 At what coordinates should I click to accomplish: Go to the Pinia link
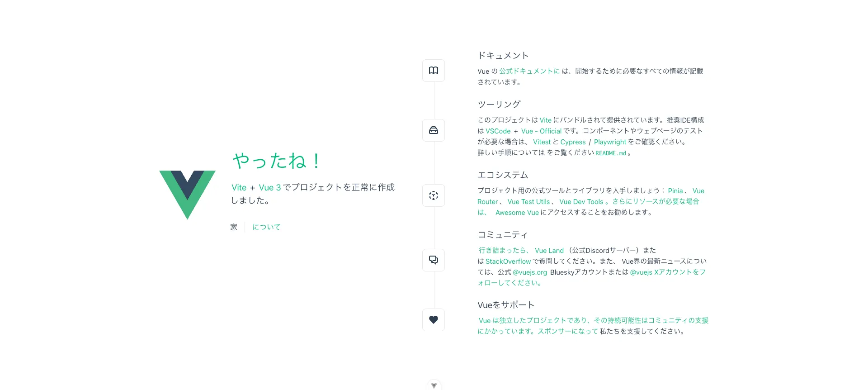[x=675, y=191]
